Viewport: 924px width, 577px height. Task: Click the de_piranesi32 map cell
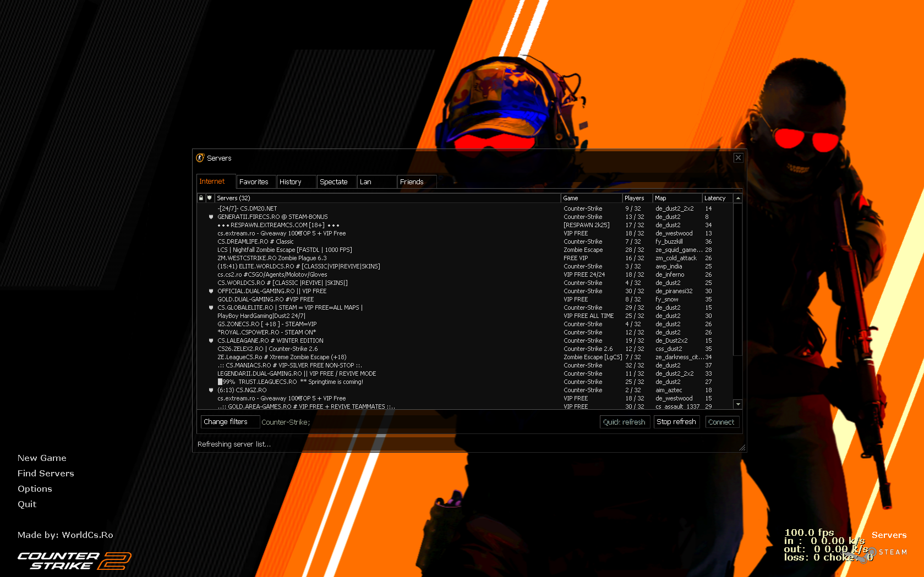click(674, 291)
